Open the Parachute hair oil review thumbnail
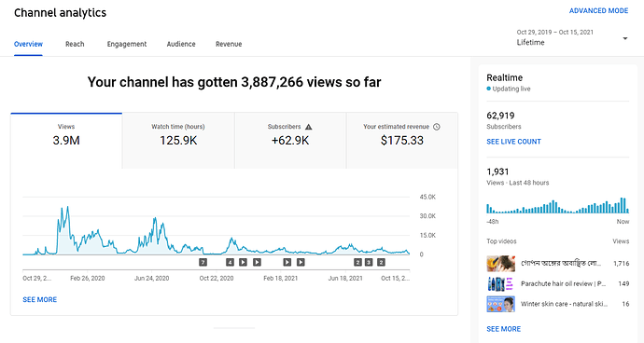The width and height of the screenshot is (644, 343). [x=500, y=283]
